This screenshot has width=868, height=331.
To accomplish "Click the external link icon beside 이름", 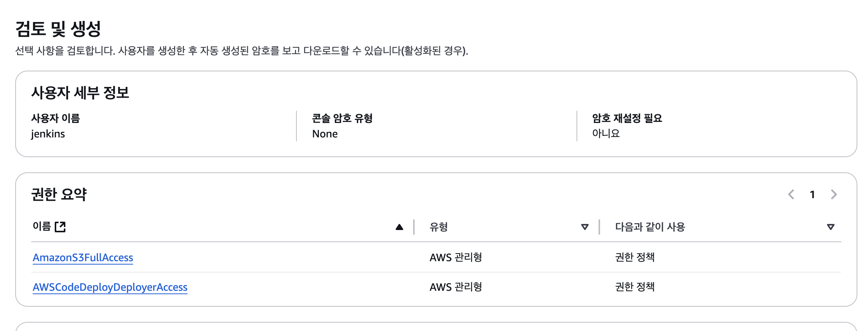I will [x=60, y=227].
